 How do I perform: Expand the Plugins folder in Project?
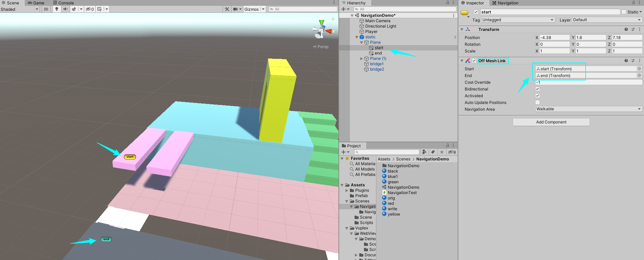347,190
